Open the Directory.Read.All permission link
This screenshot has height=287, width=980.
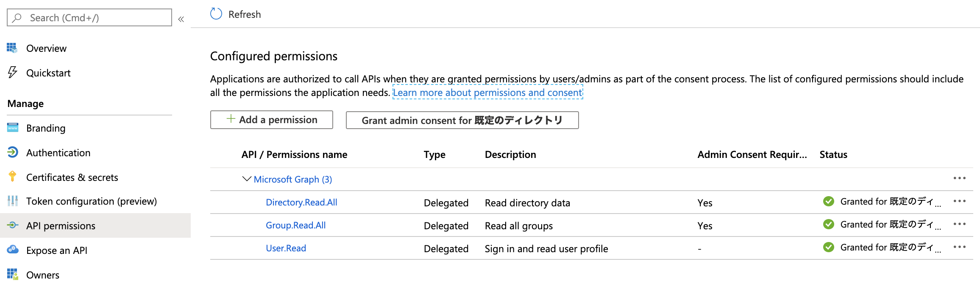point(301,203)
